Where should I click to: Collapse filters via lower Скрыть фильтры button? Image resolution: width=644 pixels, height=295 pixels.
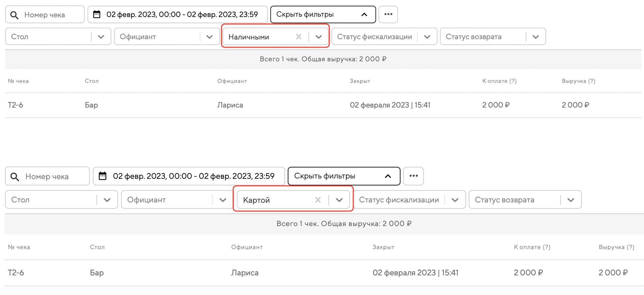point(344,176)
